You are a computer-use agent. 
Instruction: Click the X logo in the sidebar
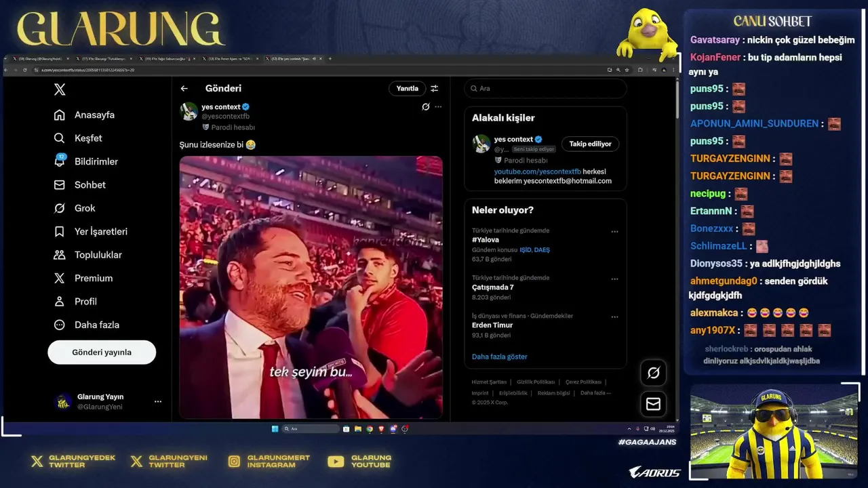click(60, 89)
